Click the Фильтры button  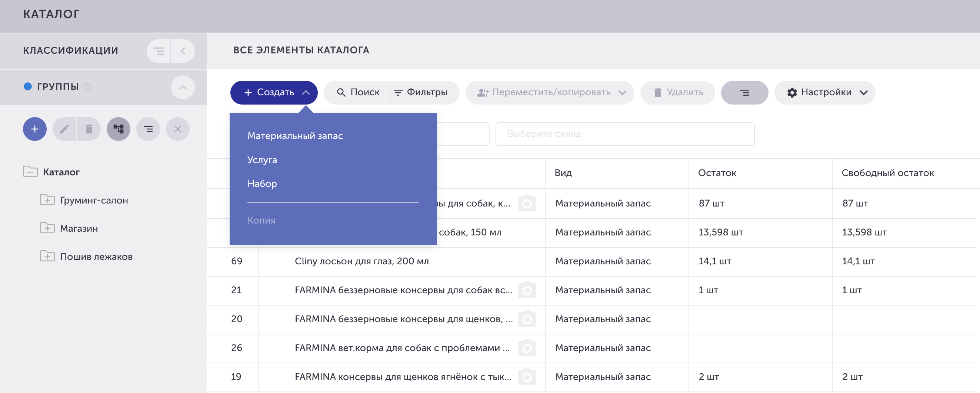pyautogui.click(x=423, y=93)
